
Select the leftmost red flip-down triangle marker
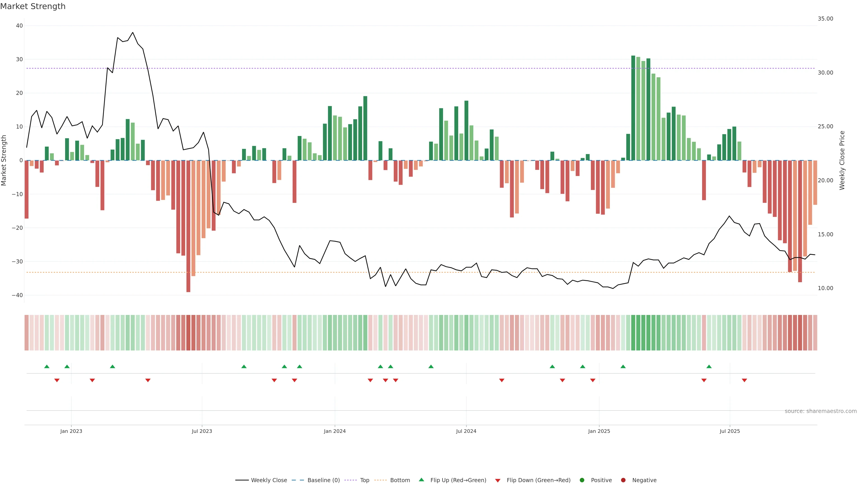click(x=57, y=380)
